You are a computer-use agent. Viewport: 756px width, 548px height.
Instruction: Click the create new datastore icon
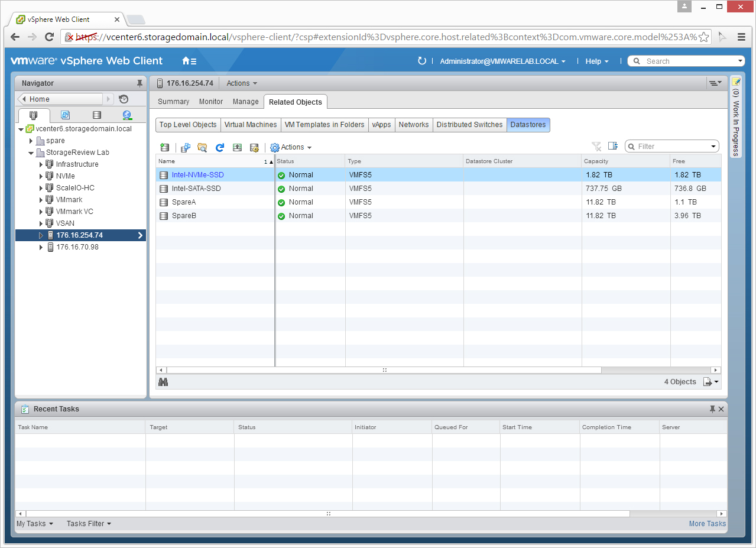pos(165,147)
